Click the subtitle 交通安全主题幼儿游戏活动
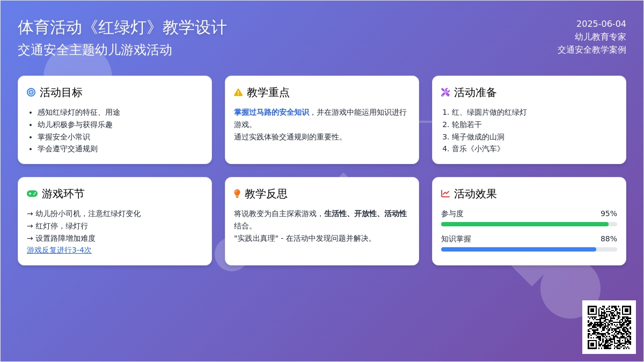This screenshot has width=644, height=362. click(95, 50)
